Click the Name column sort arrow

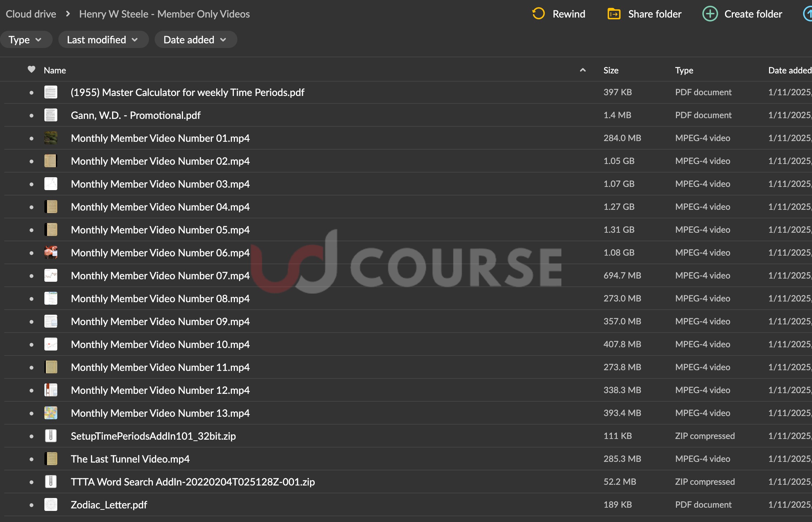click(x=583, y=70)
